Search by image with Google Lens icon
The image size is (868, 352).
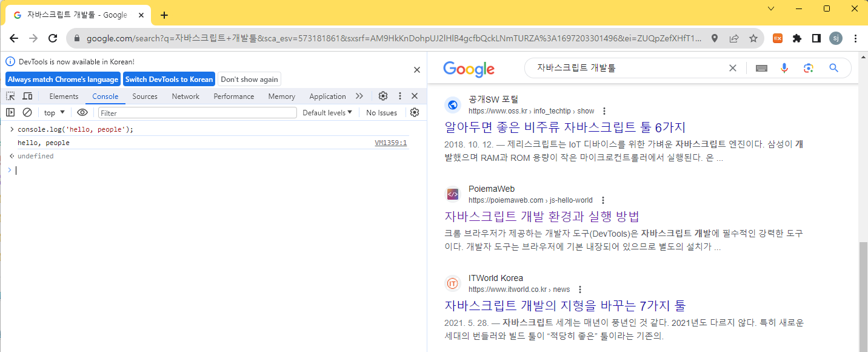pos(808,68)
